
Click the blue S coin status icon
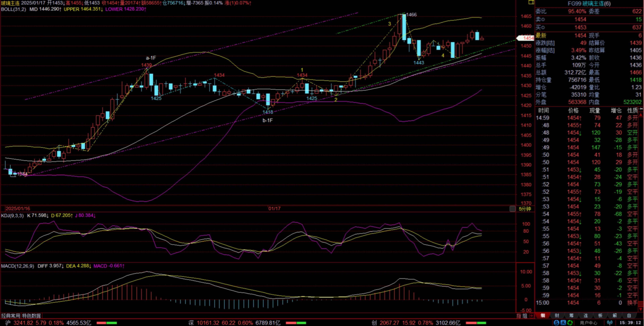pos(556,323)
